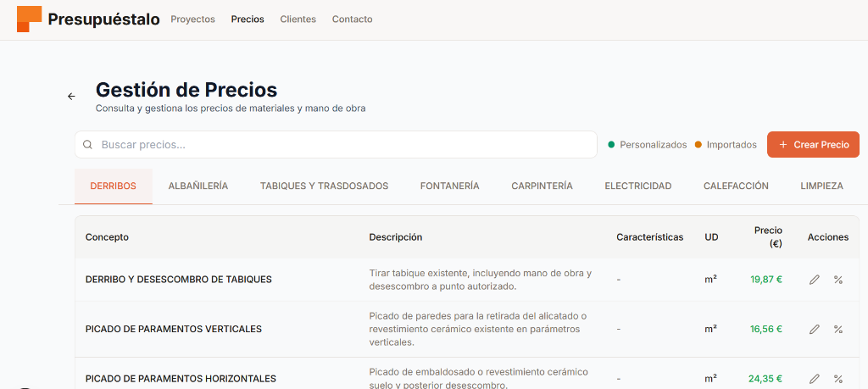Viewport: 868px width, 389px height.
Task: Click the Importados legend label
Action: pos(732,144)
